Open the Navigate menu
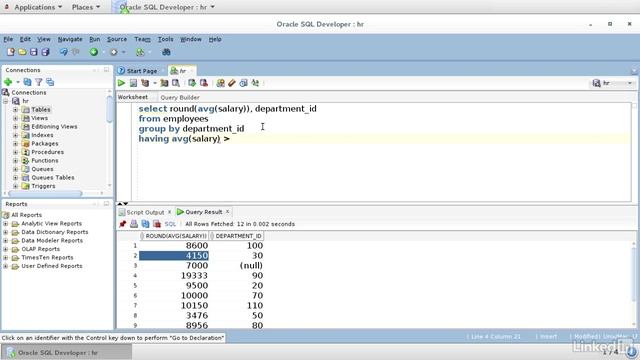Viewport: 640px width, 360px height. click(x=70, y=39)
